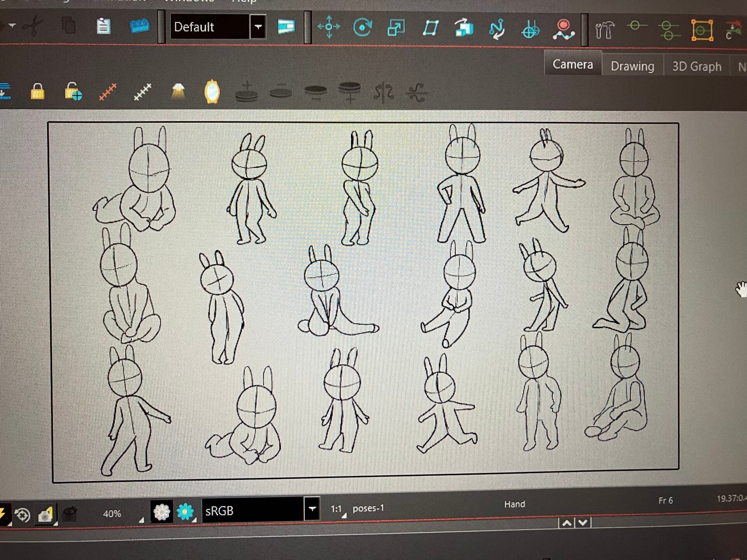Toggle the light table lamp icon
The height and width of the screenshot is (560, 747).
[178, 91]
